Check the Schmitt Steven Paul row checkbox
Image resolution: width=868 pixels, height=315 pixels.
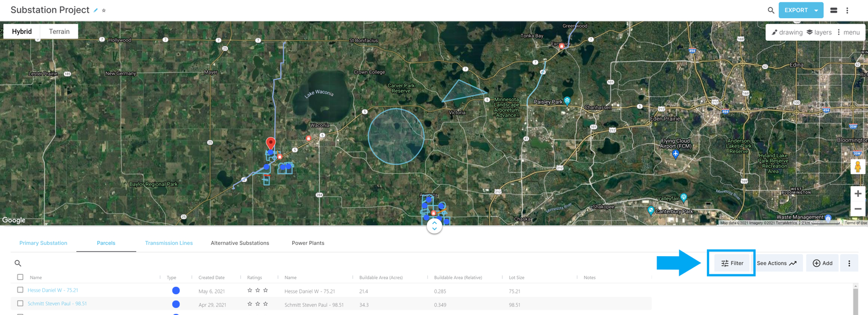pos(20,304)
